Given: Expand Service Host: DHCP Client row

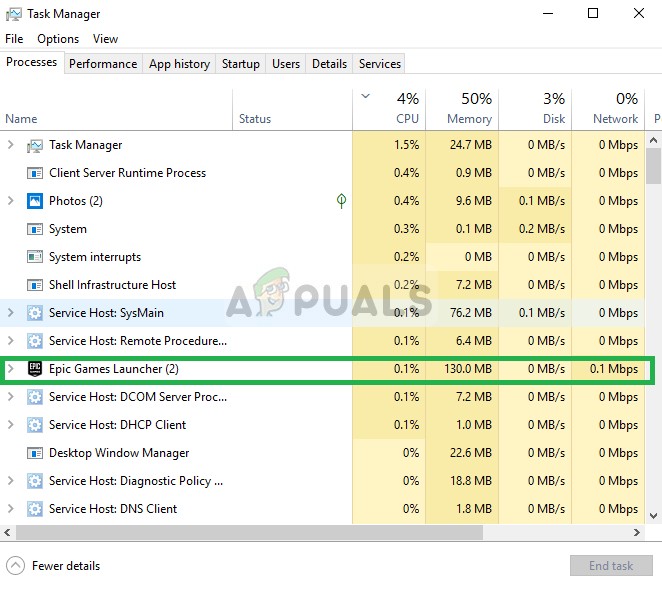Looking at the screenshot, I should tap(11, 424).
